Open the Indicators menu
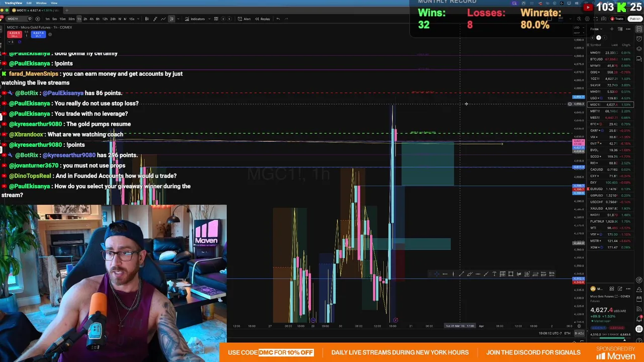 coord(195,19)
